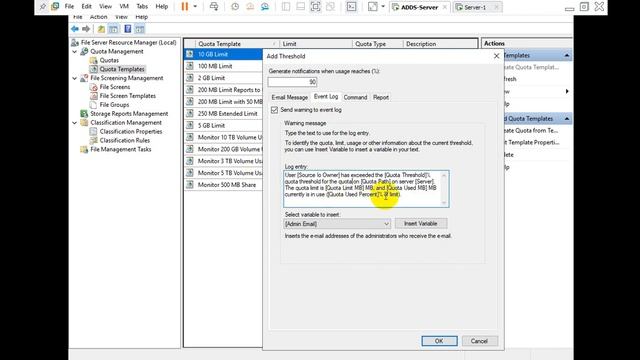Image resolution: width=640 pixels, height=360 pixels.
Task: Sort by the Quota Template column header
Action: point(237,44)
